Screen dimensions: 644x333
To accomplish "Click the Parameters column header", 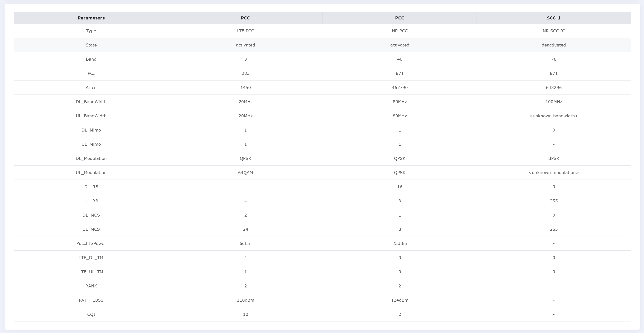I will [91, 18].
